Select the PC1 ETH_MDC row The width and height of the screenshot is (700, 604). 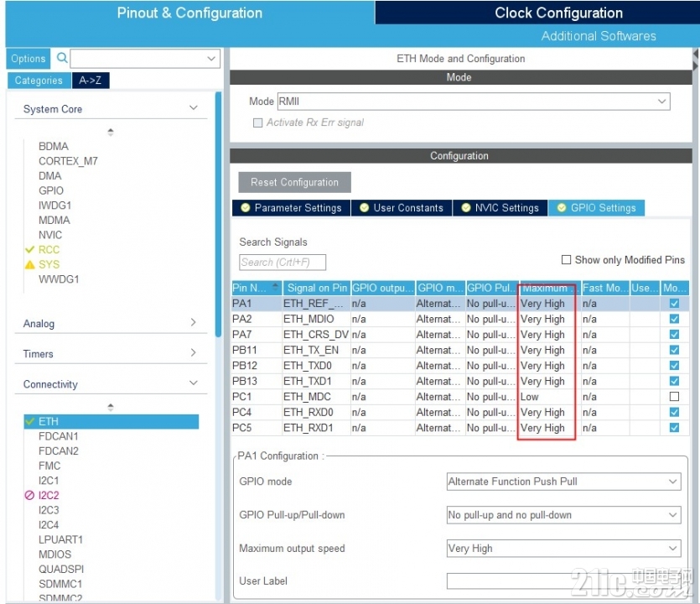point(460,396)
